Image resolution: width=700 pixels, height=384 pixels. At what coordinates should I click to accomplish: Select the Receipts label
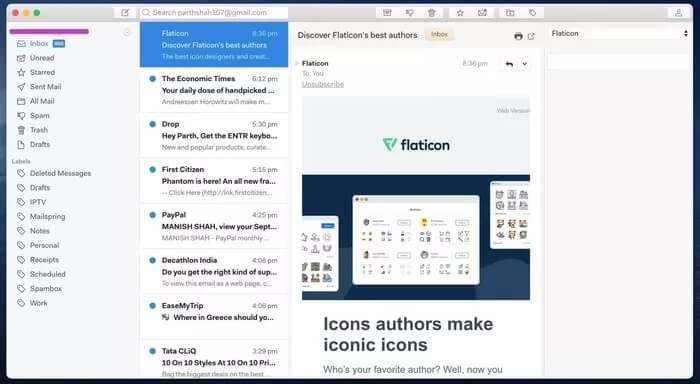tap(44, 260)
